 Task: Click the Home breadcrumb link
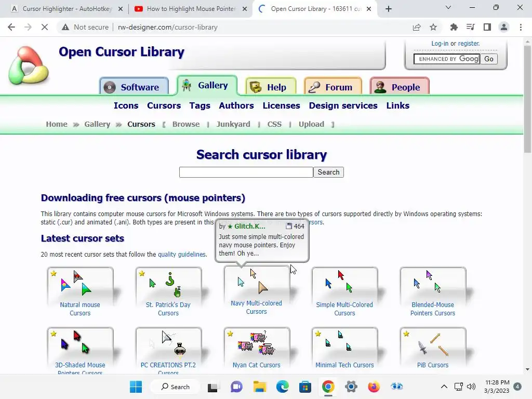click(x=57, y=124)
